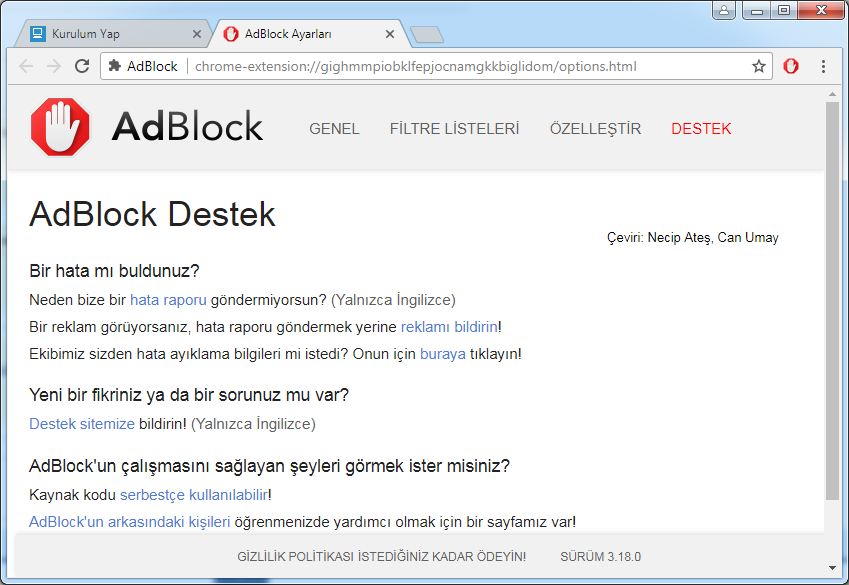Click the scrollbar up arrow
The image size is (849, 585).
pos(832,94)
